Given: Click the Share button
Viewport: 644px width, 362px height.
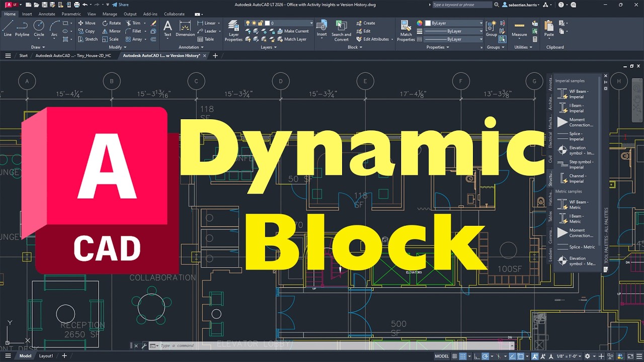Looking at the screenshot, I should 120,5.
